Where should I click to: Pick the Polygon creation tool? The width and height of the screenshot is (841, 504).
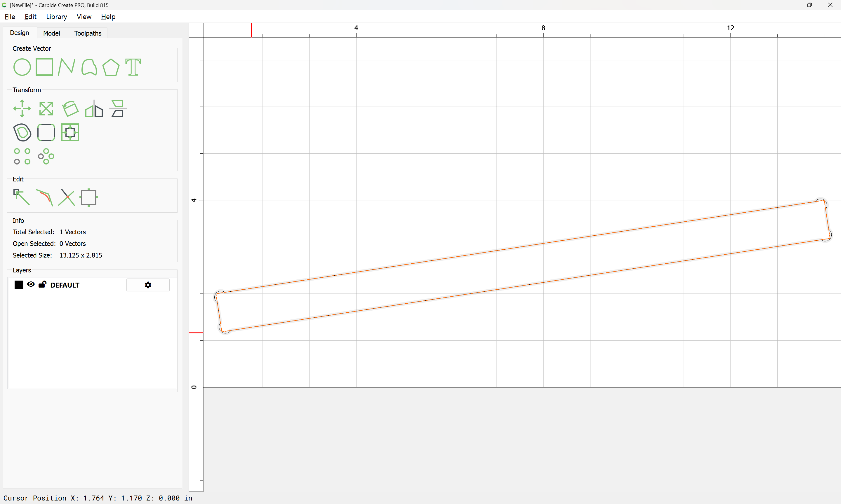[x=111, y=67]
